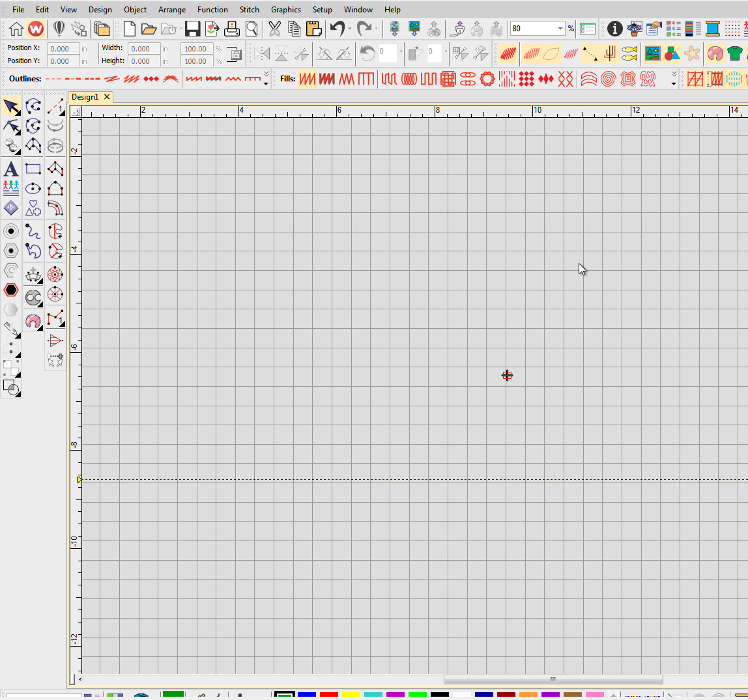Open the Graphics menu
Viewport: 748px width, 700px height.
(x=286, y=10)
